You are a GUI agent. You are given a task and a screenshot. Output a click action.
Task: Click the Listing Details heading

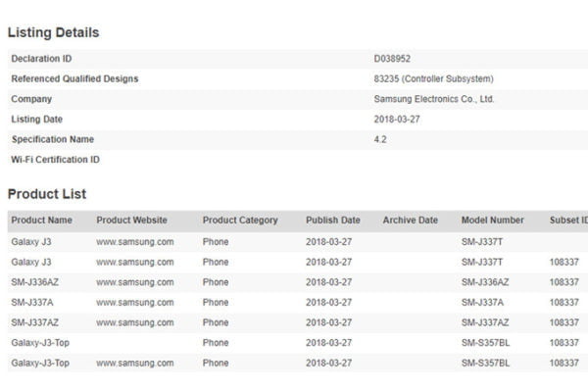(x=53, y=32)
